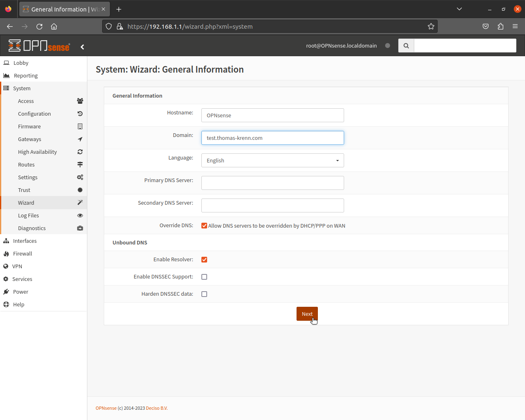Open Log Files using the eye icon
Image resolution: width=525 pixels, height=420 pixels.
tap(80, 215)
